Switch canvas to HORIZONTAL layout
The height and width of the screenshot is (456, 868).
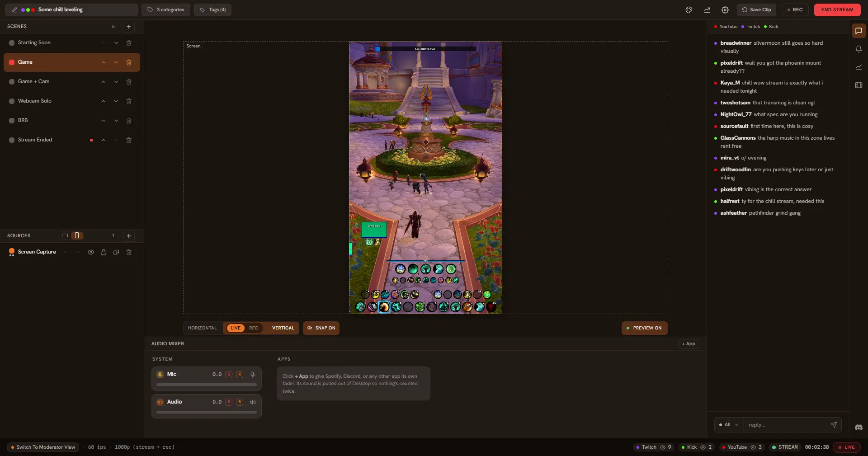(202, 328)
